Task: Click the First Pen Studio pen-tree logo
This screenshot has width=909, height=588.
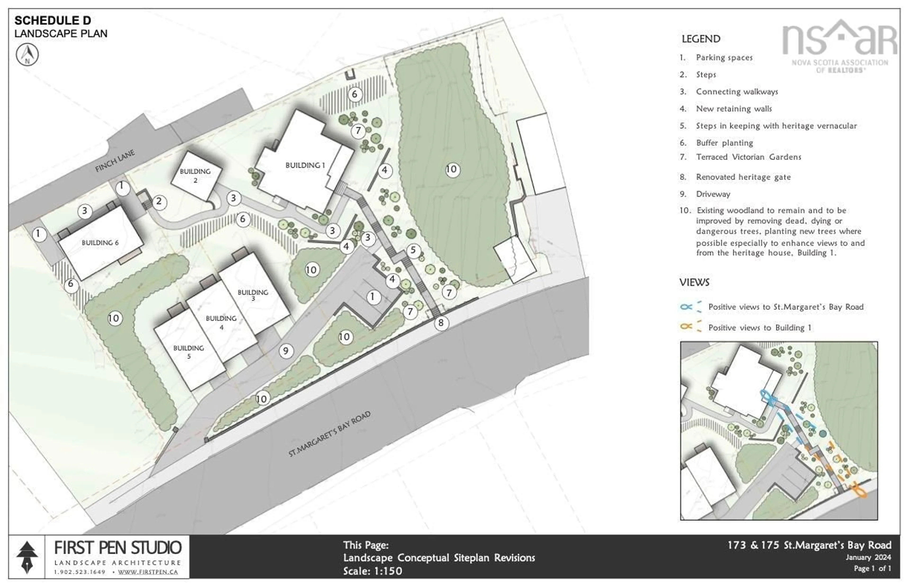Action: coord(27,557)
